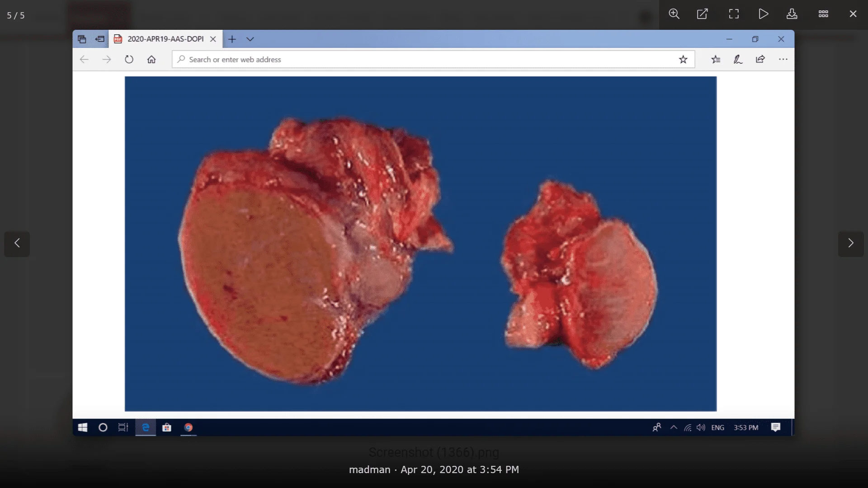
Task: Go to previous image arrow
Action: (x=17, y=244)
